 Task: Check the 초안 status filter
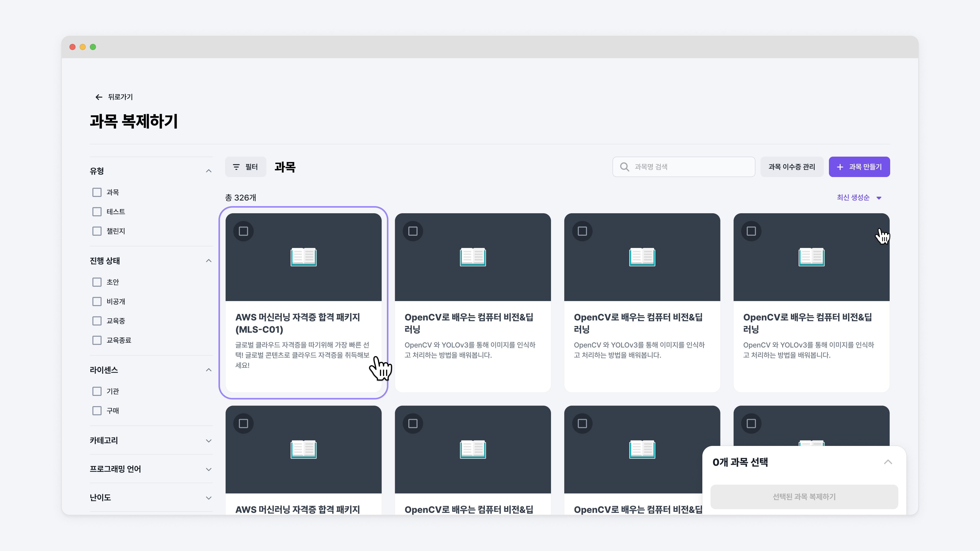[x=97, y=282]
